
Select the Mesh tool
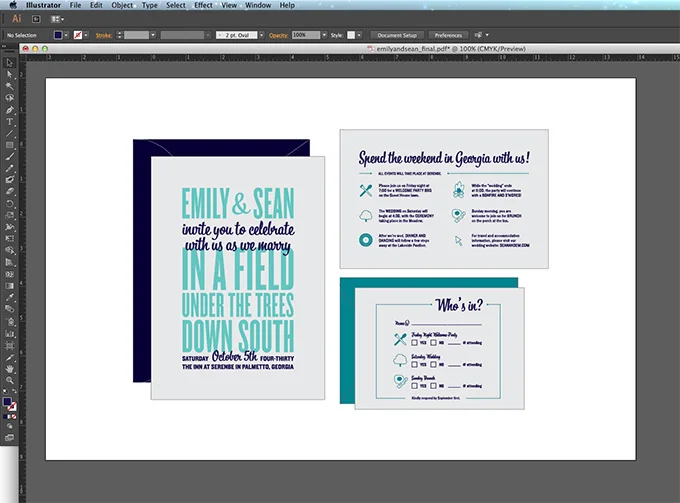point(10,274)
